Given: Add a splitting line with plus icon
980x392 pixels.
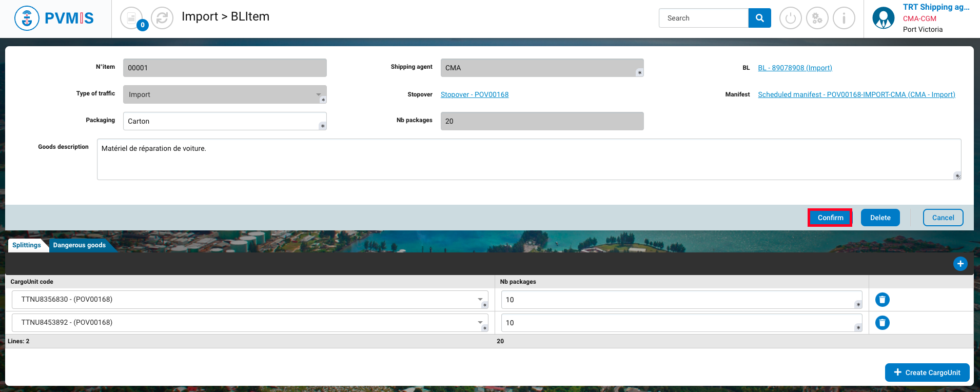Looking at the screenshot, I should (x=960, y=264).
